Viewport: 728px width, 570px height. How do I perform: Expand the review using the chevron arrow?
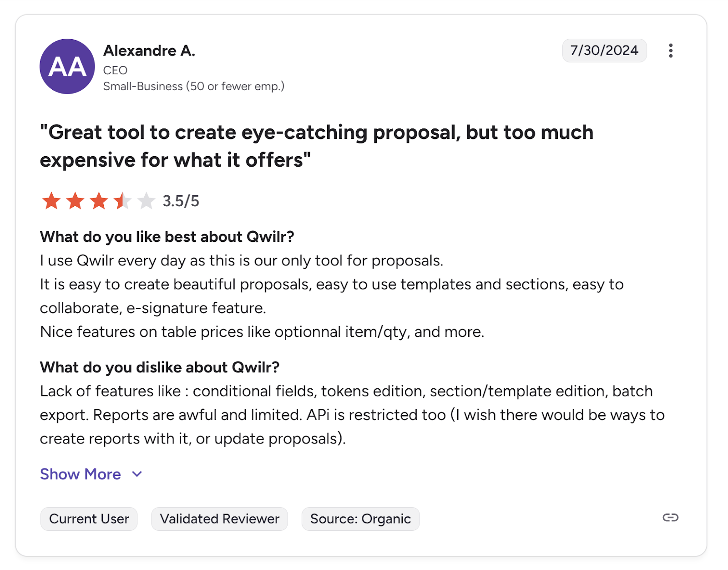[137, 474]
